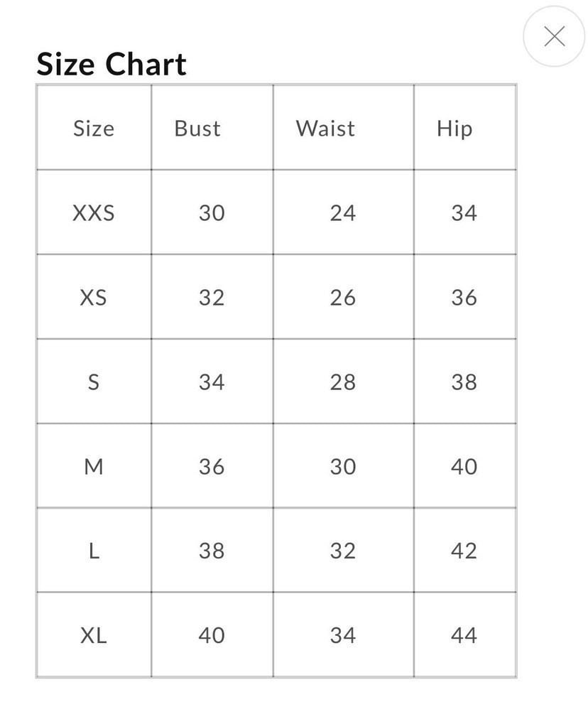Click the XXS bust value 30
Viewport: 588px width, 724px height.
pos(212,213)
